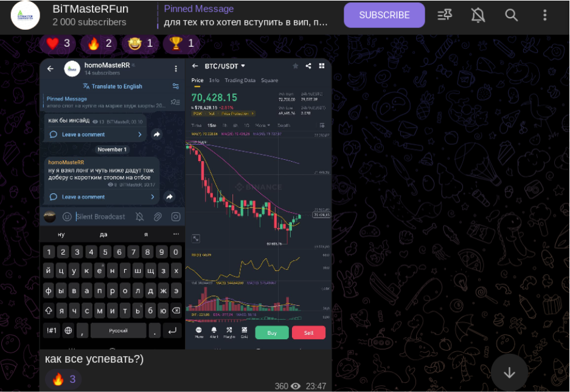Open the three-dot channel menu
This screenshot has height=392, width=570.
point(544,15)
